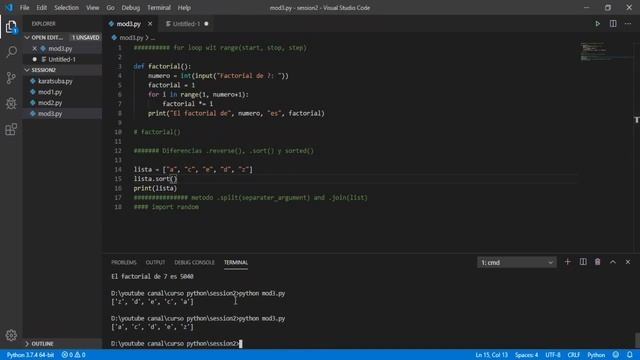Open the terminal selector dropdown 1: cmd
The height and width of the screenshot is (360, 640).
[516, 262]
